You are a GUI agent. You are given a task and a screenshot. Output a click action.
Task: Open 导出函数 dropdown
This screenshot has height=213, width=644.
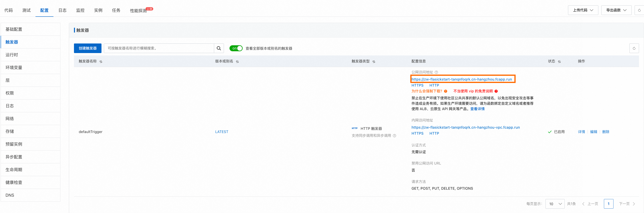616,10
